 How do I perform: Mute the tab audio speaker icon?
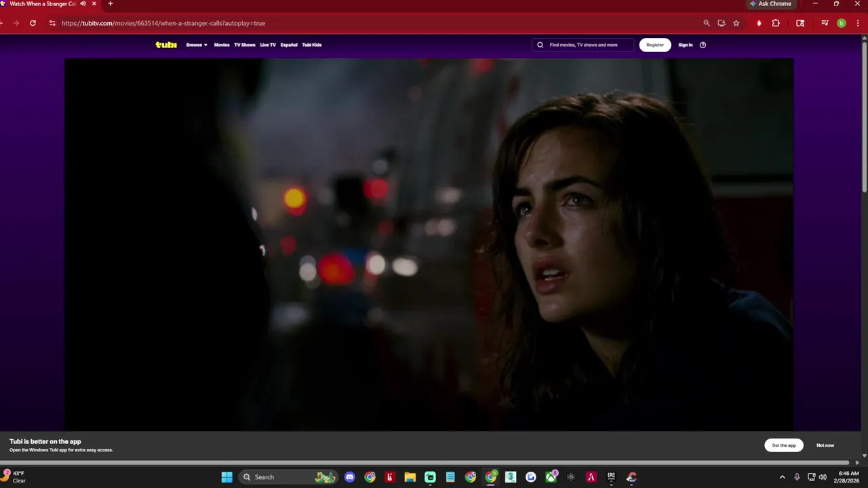(83, 4)
